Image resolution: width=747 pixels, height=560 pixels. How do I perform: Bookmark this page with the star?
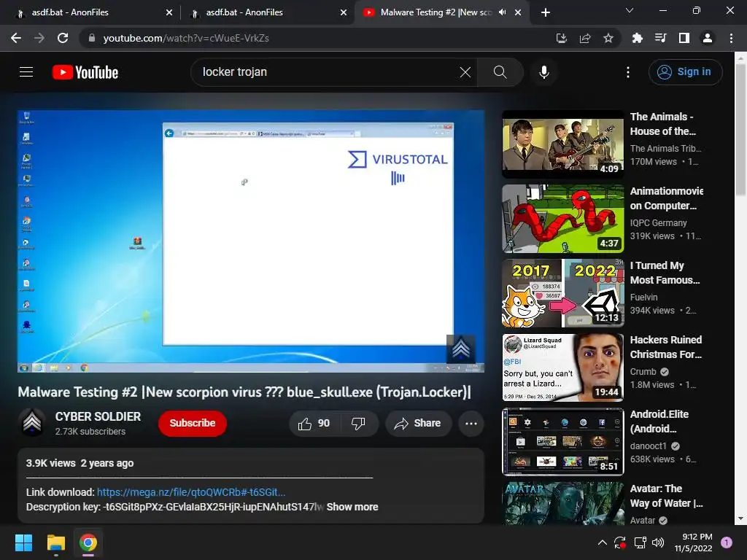coord(608,38)
